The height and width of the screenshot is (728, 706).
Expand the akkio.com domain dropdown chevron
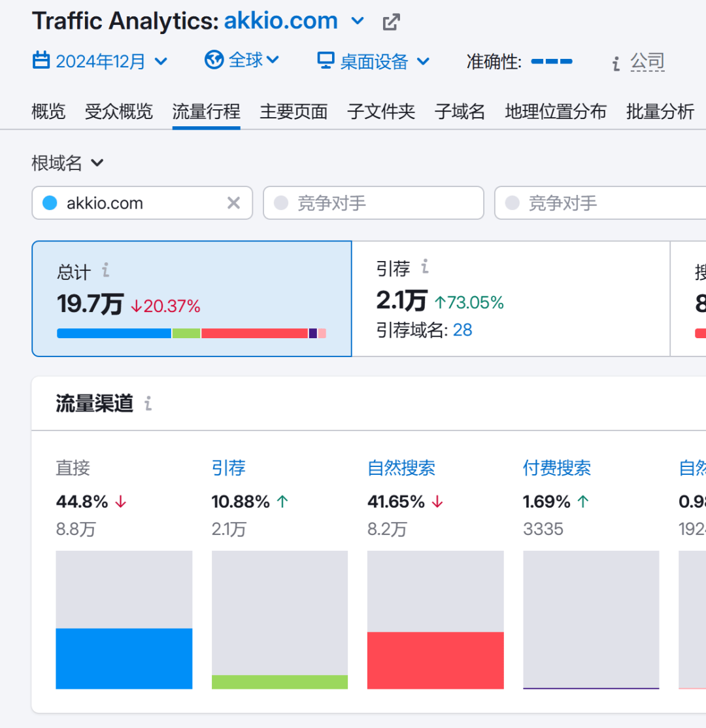click(x=357, y=22)
